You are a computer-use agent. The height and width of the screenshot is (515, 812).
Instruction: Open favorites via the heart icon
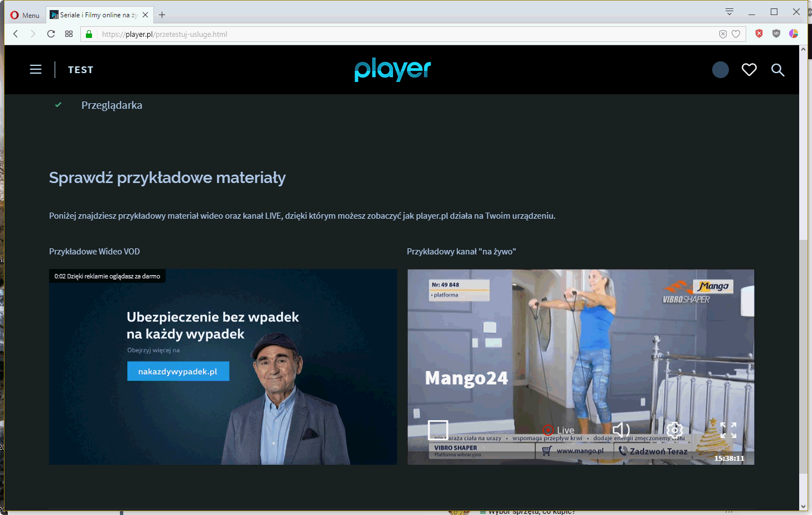[749, 70]
